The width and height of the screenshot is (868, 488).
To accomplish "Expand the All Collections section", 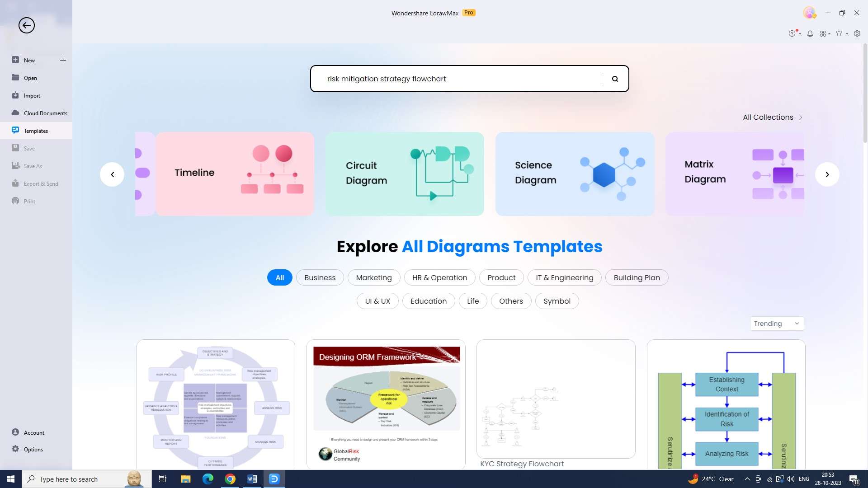I will [x=773, y=117].
